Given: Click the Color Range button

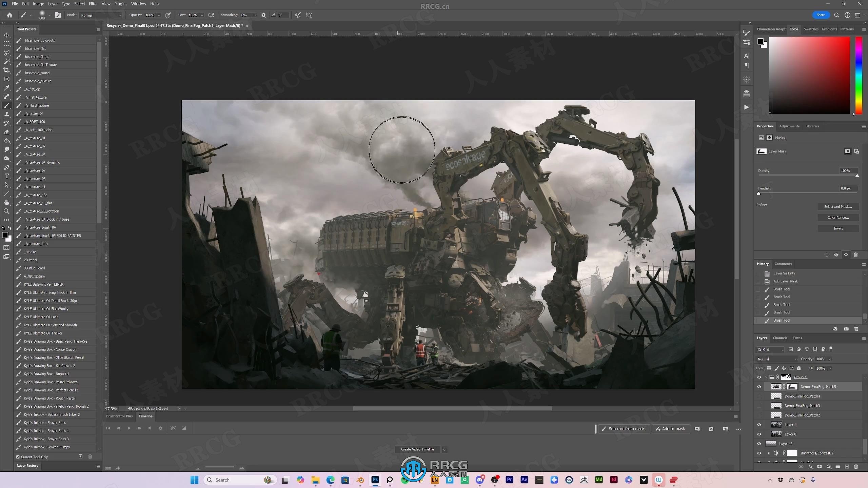Looking at the screenshot, I should click(x=838, y=218).
